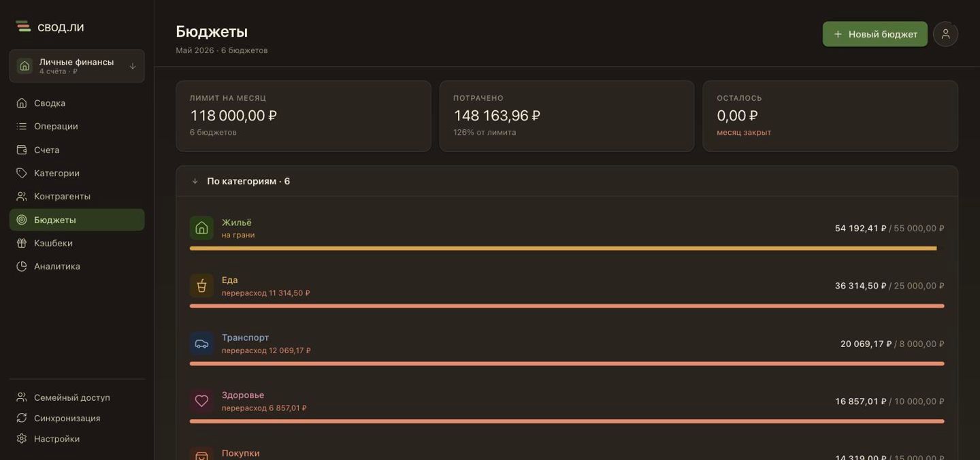This screenshot has width=980, height=460.
Task: Create a new budget with Новый бюджет
Action: (875, 34)
